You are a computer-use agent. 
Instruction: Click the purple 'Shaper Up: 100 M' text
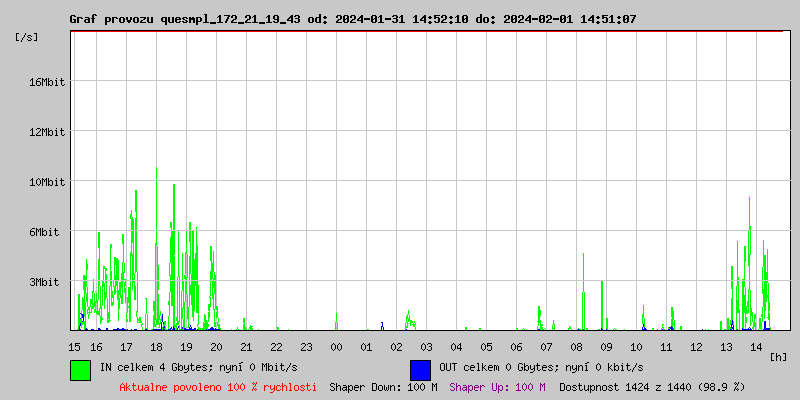click(x=497, y=387)
